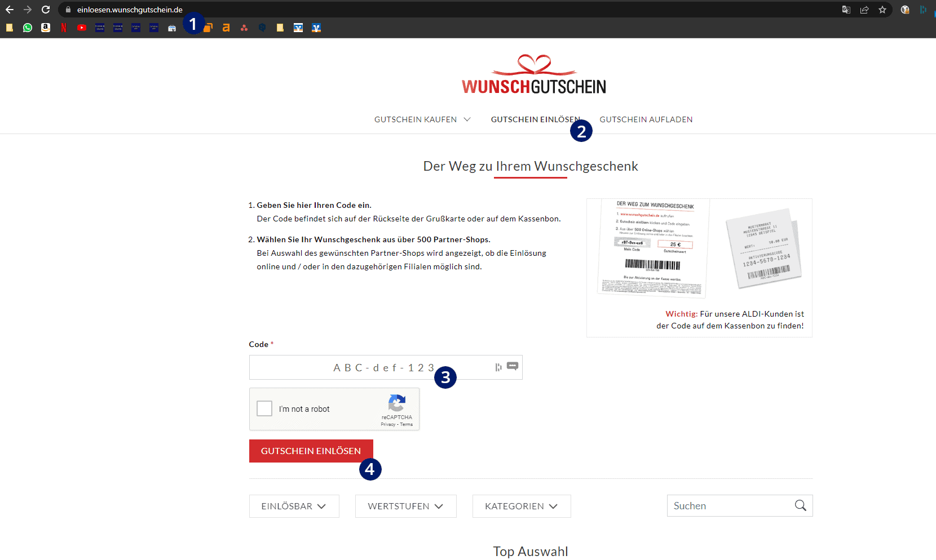The height and width of the screenshot is (560, 936).
Task: Open the Google Translate page icon
Action: 846,10
